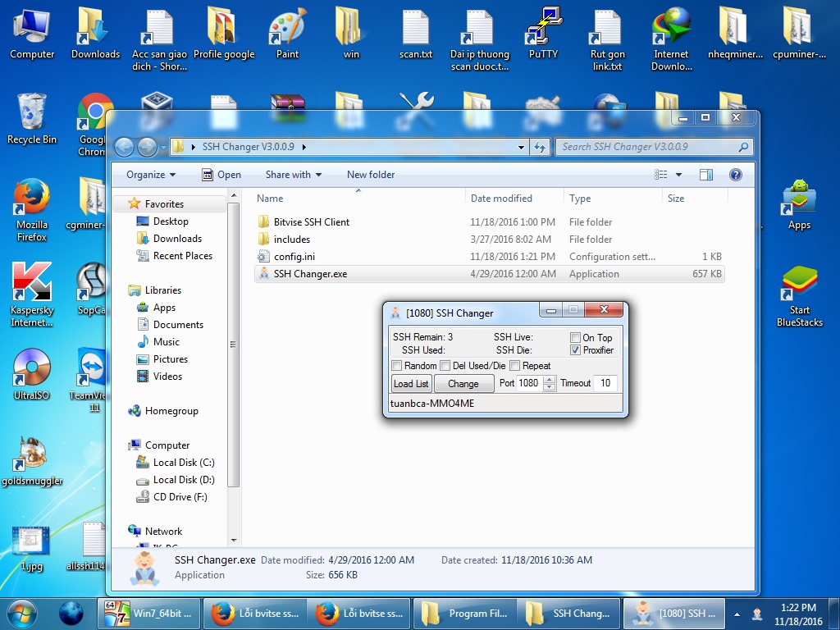The image size is (840, 630).
Task: Enable the Repeat checkbox
Action: 515,365
